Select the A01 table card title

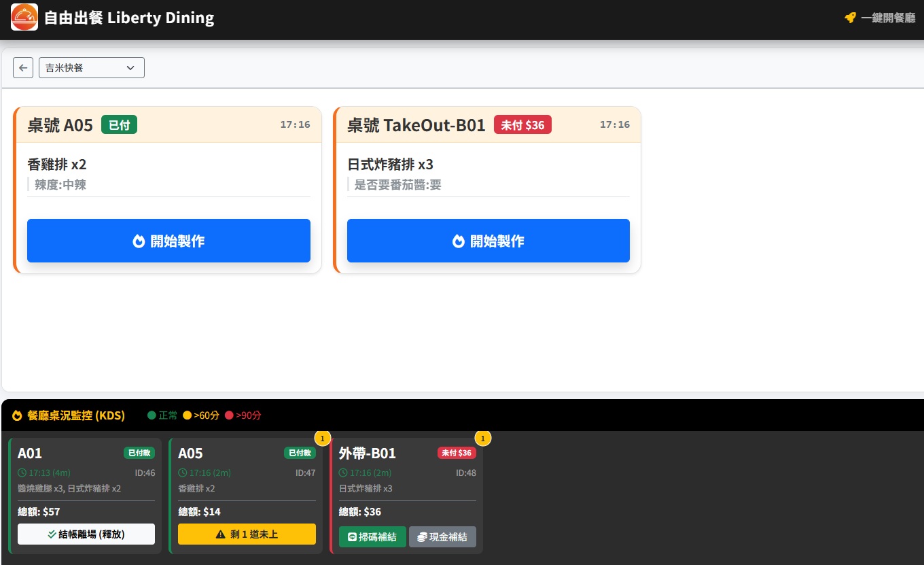point(30,453)
